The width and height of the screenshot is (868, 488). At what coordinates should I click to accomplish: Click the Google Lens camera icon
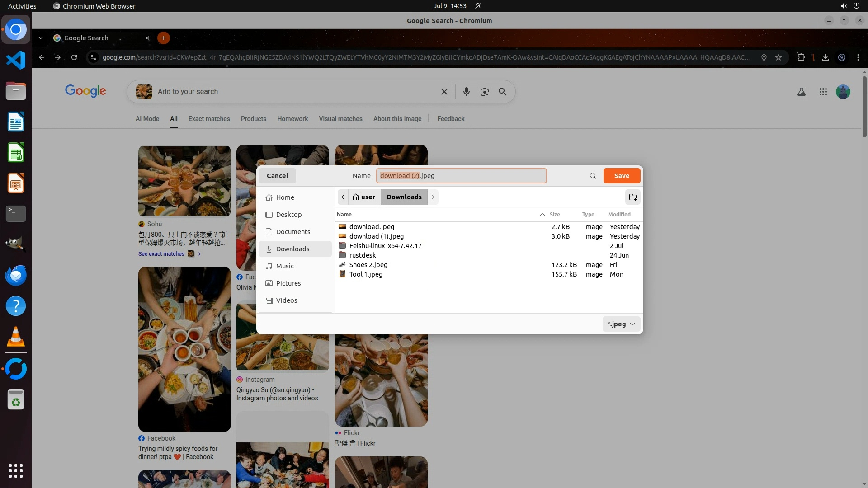click(484, 92)
